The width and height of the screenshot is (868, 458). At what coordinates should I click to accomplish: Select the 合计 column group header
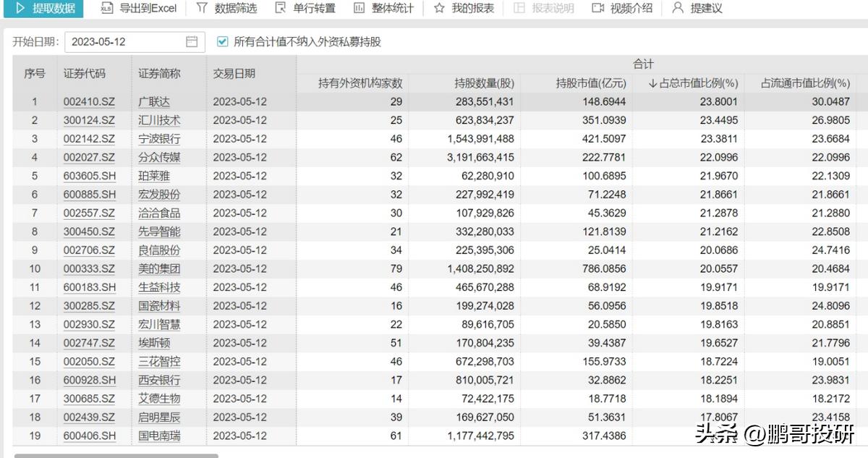[644, 64]
